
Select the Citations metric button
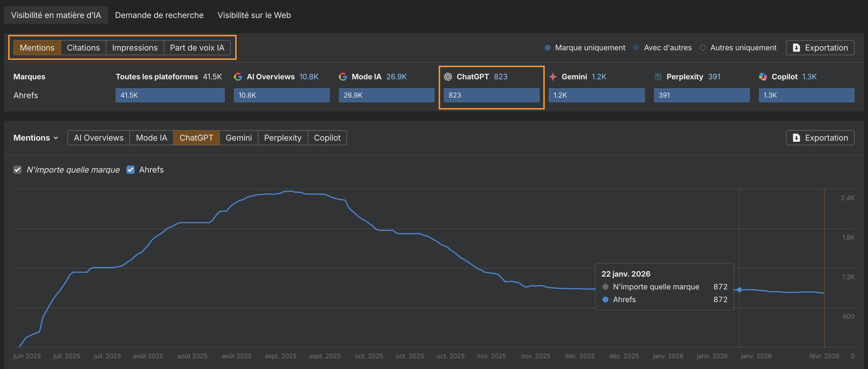click(83, 48)
